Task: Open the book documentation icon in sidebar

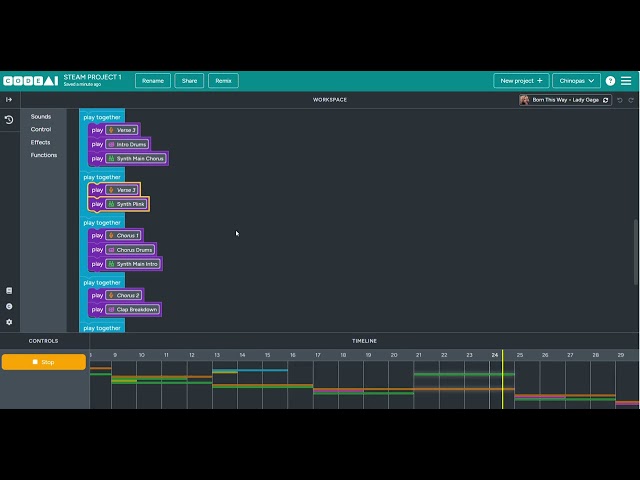Action: point(9,291)
